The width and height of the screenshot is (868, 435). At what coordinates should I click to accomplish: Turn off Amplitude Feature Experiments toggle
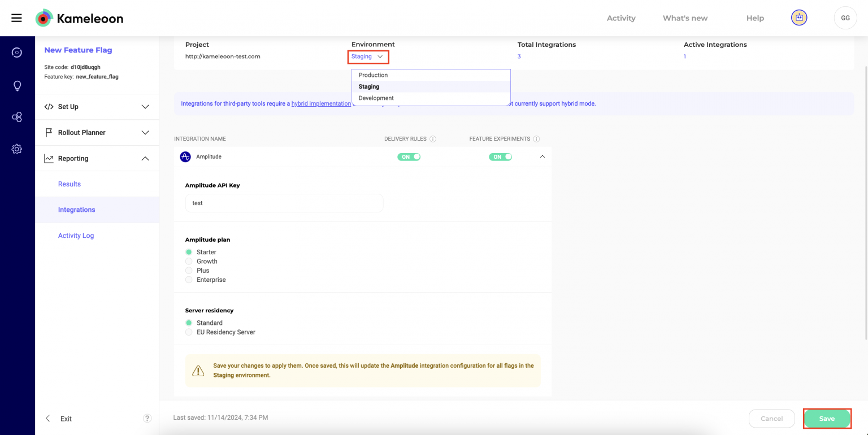point(500,157)
